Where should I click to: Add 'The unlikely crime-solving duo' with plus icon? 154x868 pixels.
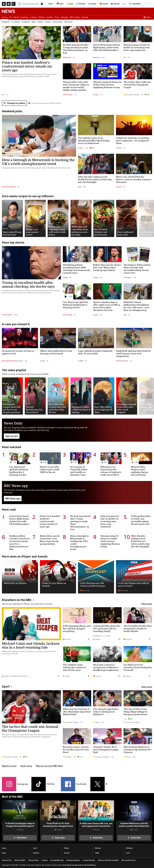click(89, 676)
